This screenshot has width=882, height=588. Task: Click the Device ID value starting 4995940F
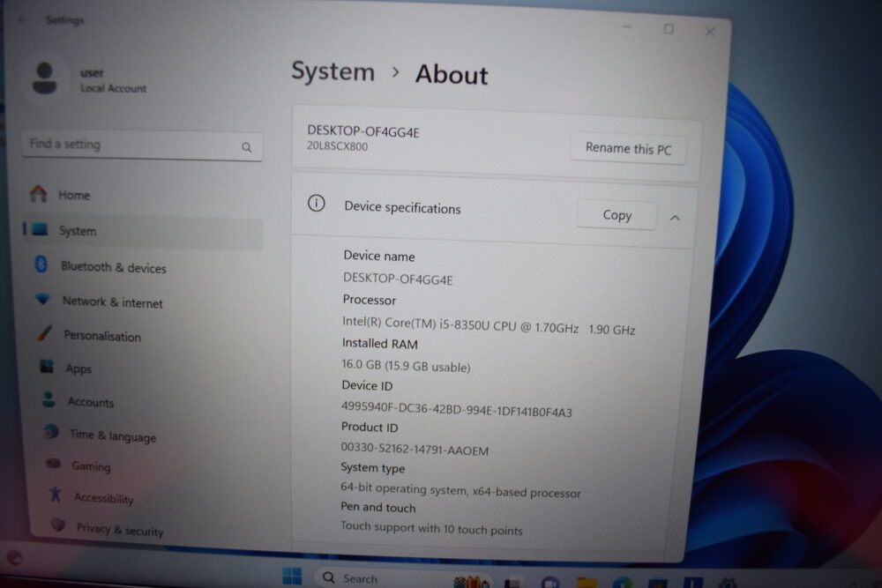[x=456, y=409]
